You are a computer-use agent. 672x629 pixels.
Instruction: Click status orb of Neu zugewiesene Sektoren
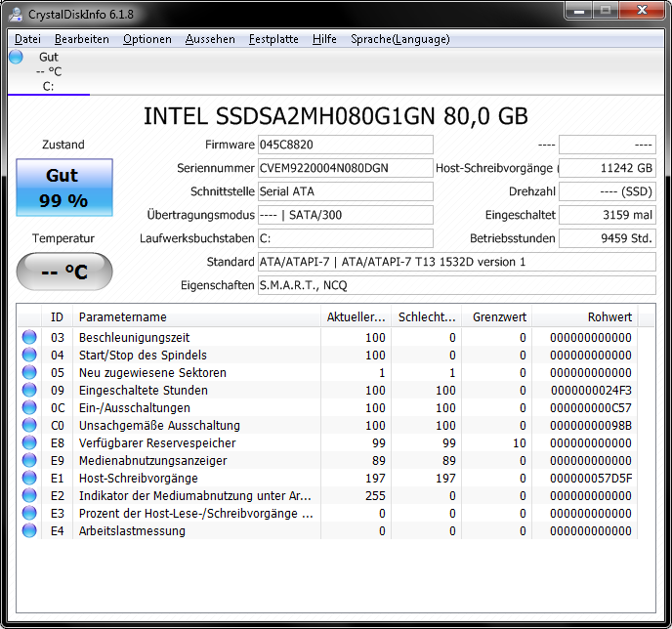tap(29, 372)
